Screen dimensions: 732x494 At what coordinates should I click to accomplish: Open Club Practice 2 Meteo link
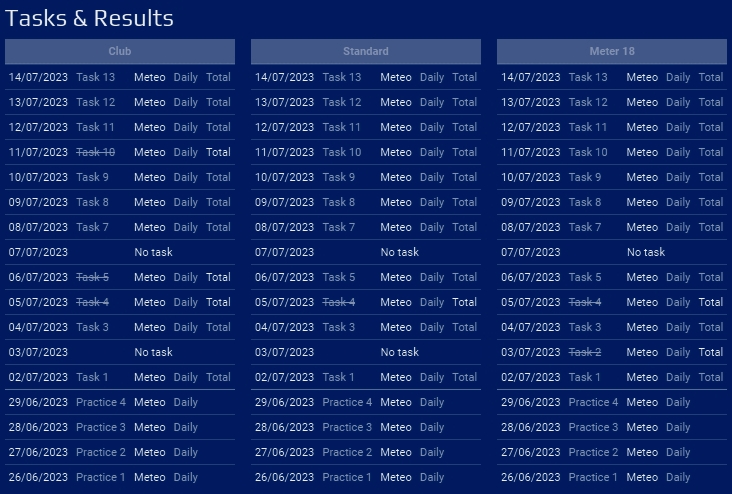click(x=150, y=452)
